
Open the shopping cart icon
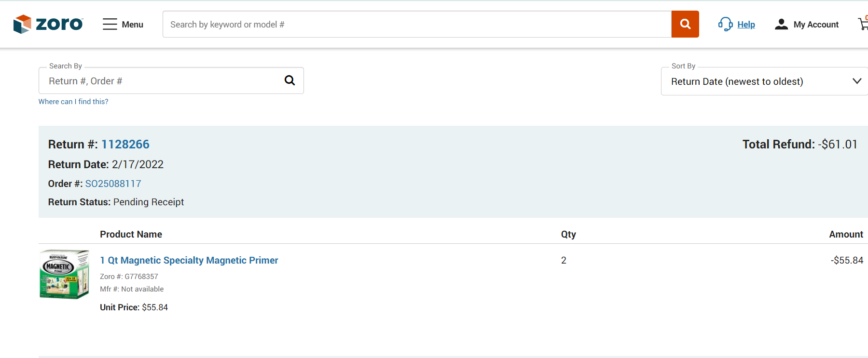[863, 24]
